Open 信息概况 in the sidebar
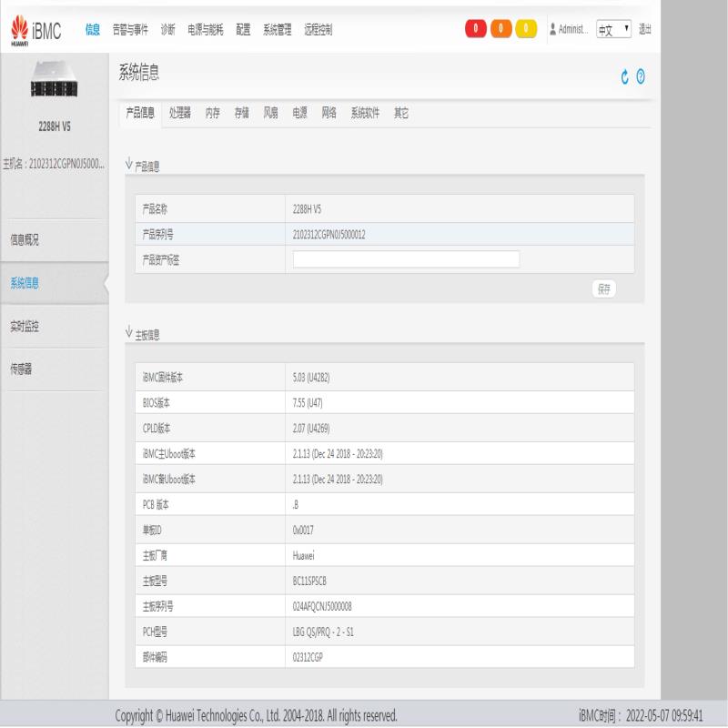The height and width of the screenshot is (728, 728). 55,240
